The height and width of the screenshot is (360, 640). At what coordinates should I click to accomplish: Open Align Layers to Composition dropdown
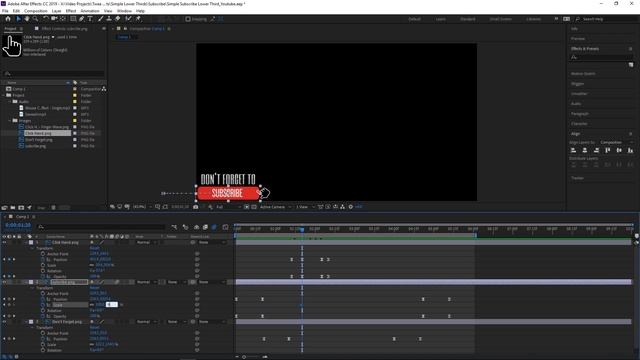[x=616, y=142]
